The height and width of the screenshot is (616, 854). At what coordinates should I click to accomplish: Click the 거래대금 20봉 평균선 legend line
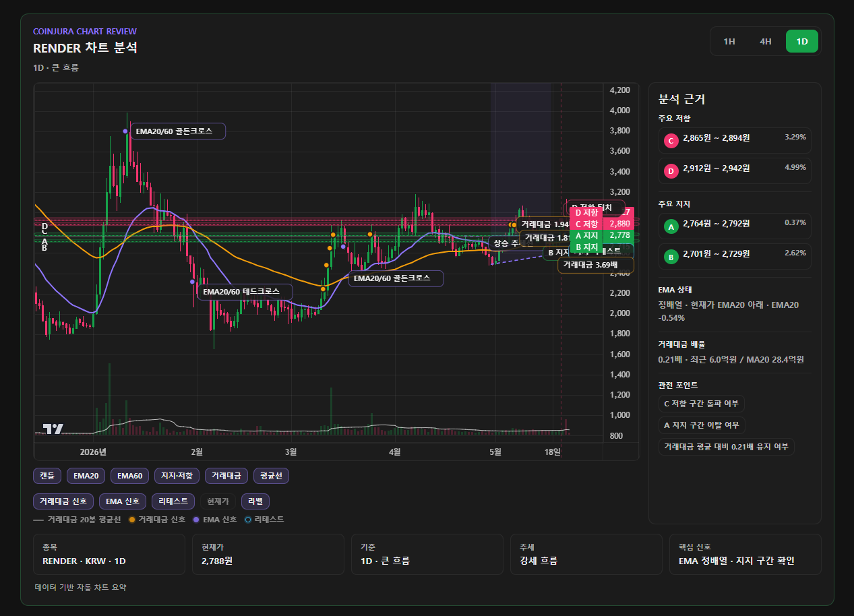coord(38,520)
